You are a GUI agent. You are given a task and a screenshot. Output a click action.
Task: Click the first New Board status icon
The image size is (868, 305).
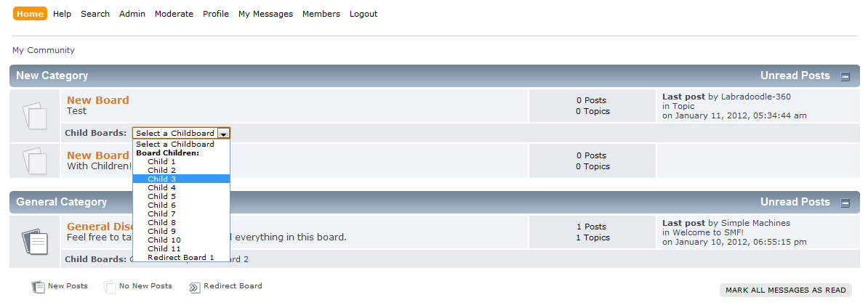point(34,115)
